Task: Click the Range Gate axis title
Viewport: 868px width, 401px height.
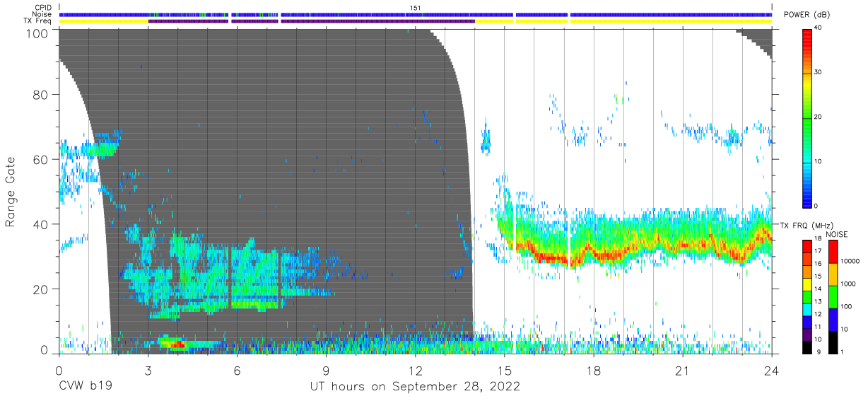Action: 11,192
